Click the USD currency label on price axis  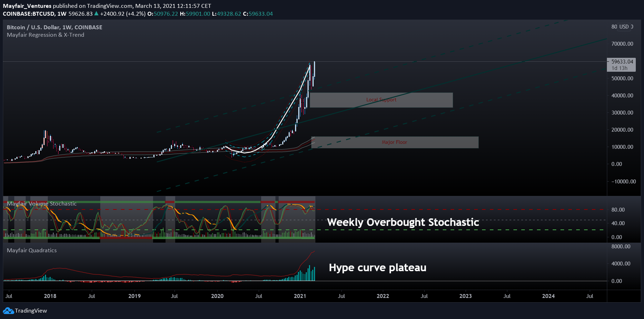(x=624, y=27)
